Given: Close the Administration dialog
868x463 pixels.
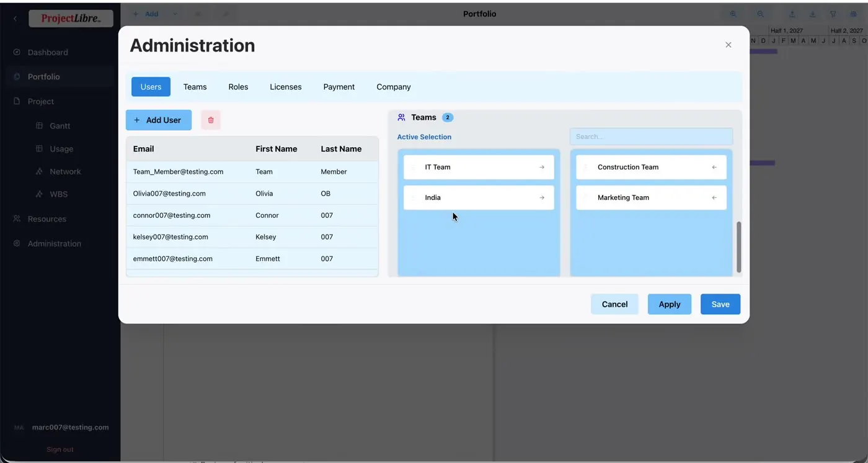Looking at the screenshot, I should click(x=728, y=45).
